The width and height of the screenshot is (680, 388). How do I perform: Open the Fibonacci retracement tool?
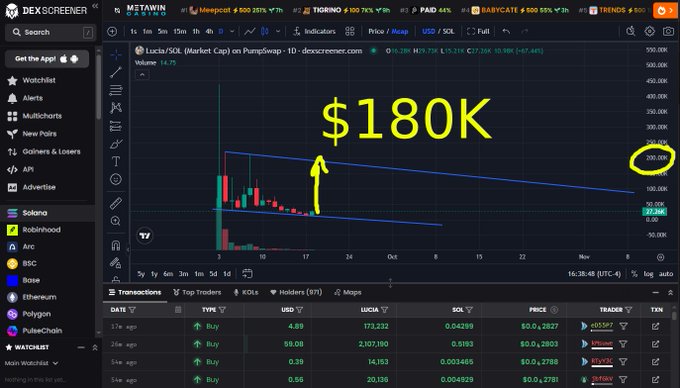click(x=116, y=90)
